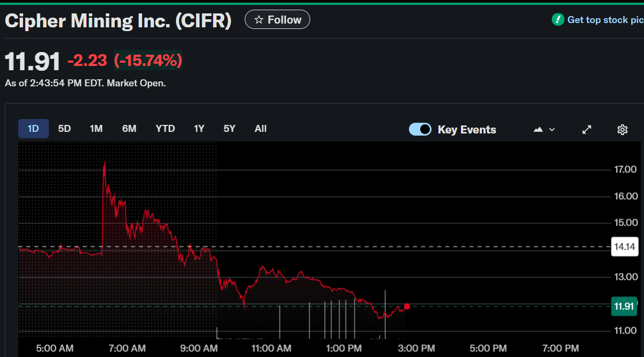
Task: Expand chart to full screen
Action: [587, 130]
